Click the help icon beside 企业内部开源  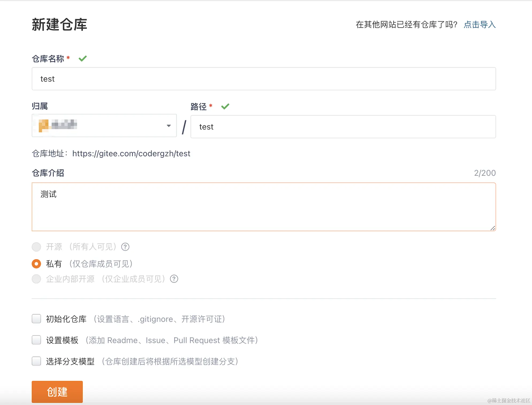174,279
